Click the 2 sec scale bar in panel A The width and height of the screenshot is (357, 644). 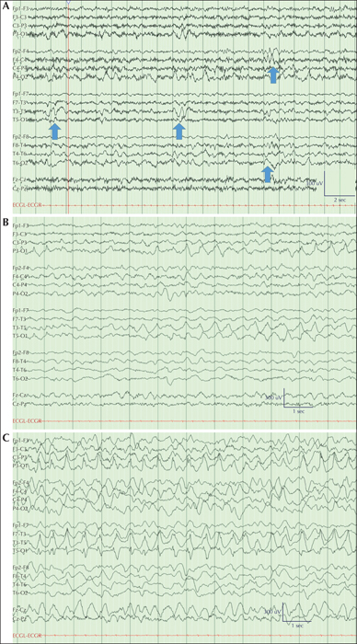click(x=340, y=195)
